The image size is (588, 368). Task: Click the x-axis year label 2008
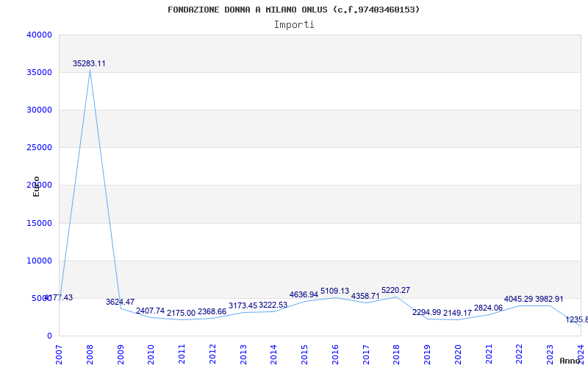point(90,355)
